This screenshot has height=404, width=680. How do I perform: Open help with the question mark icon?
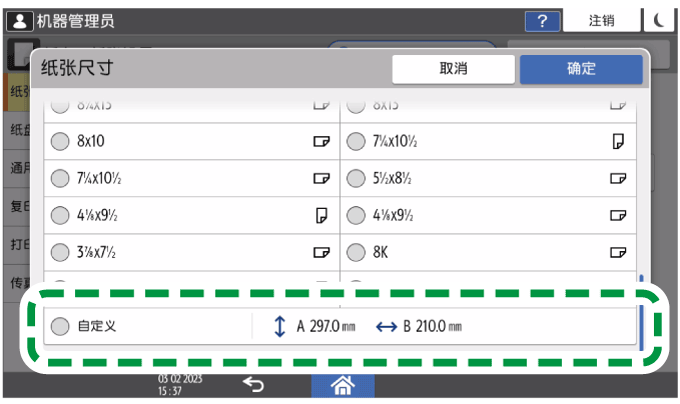(x=542, y=21)
